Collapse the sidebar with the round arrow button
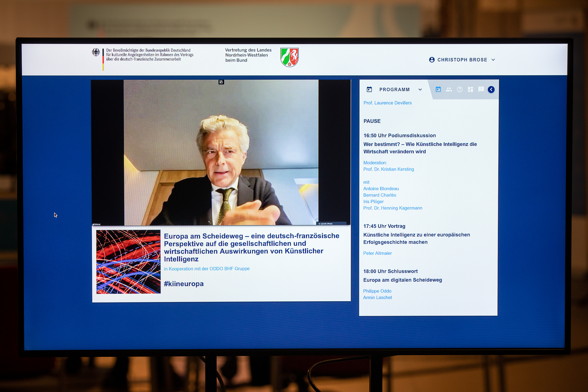The image size is (588, 392). coord(491,90)
